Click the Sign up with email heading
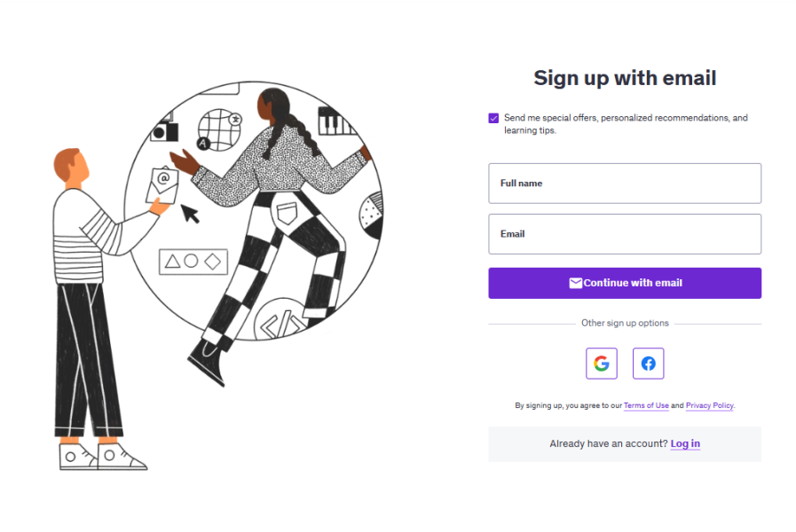 (625, 78)
